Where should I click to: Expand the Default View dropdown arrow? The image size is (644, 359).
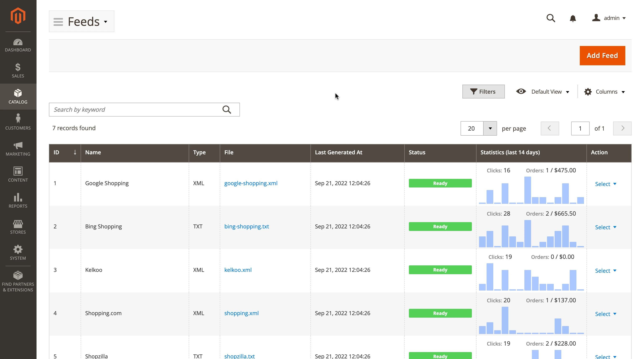(568, 92)
